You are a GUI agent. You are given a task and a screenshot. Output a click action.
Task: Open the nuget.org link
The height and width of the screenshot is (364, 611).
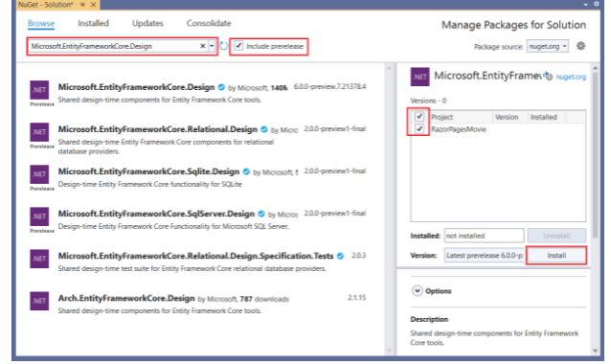point(571,77)
